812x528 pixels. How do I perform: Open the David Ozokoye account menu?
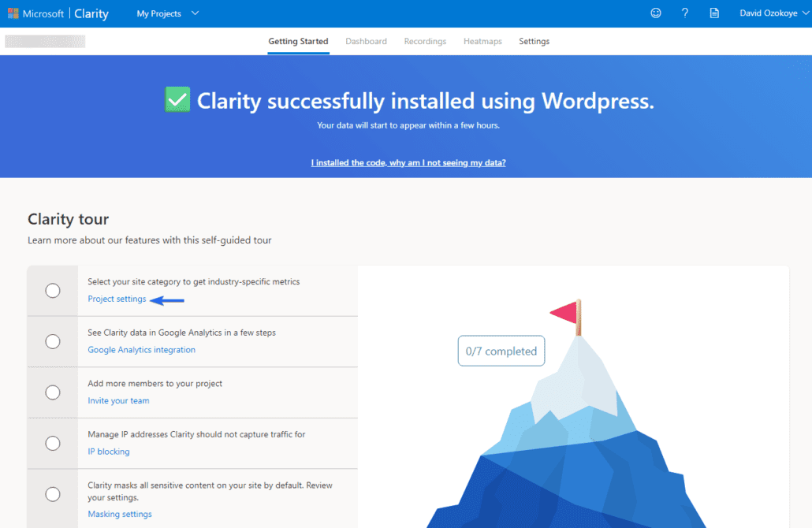coord(773,13)
